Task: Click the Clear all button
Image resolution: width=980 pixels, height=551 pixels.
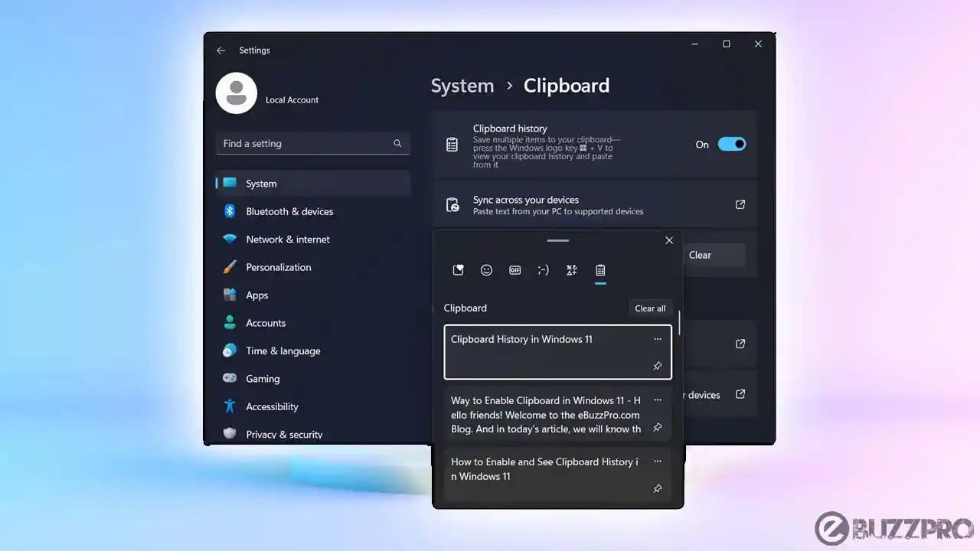Action: coord(649,308)
